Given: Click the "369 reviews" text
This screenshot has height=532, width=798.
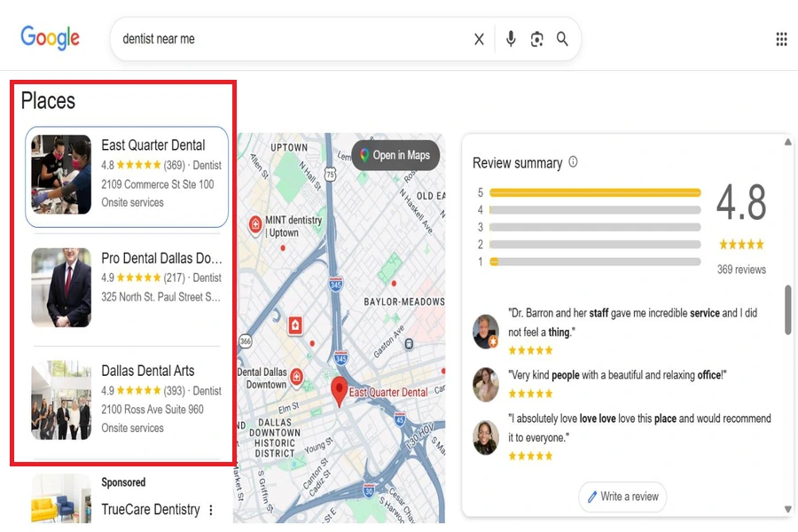Looking at the screenshot, I should (x=741, y=270).
